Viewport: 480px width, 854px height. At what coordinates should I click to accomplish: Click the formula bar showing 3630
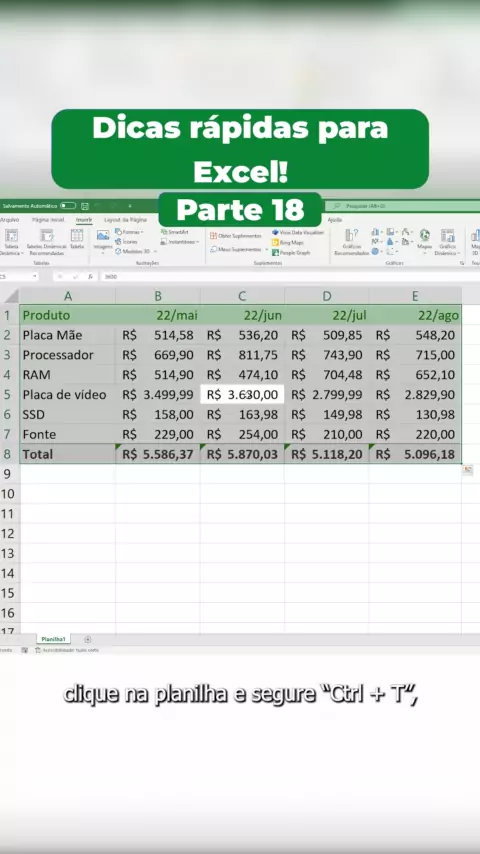coord(289,277)
